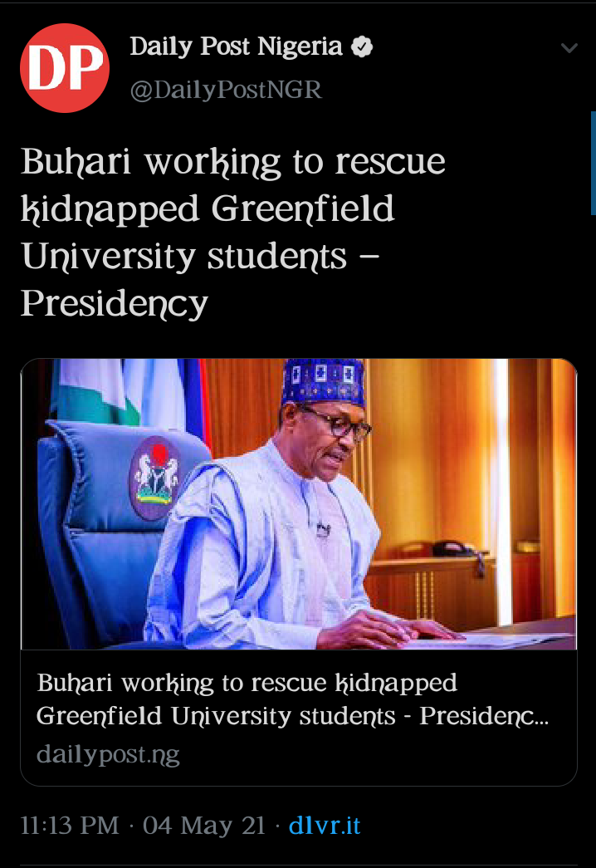The image size is (596, 868).
Task: Click the link card headline text
Action: pyautogui.click(x=293, y=699)
